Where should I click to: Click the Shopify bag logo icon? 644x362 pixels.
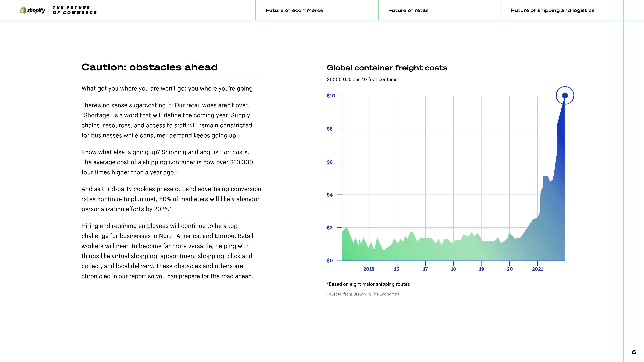coord(23,10)
